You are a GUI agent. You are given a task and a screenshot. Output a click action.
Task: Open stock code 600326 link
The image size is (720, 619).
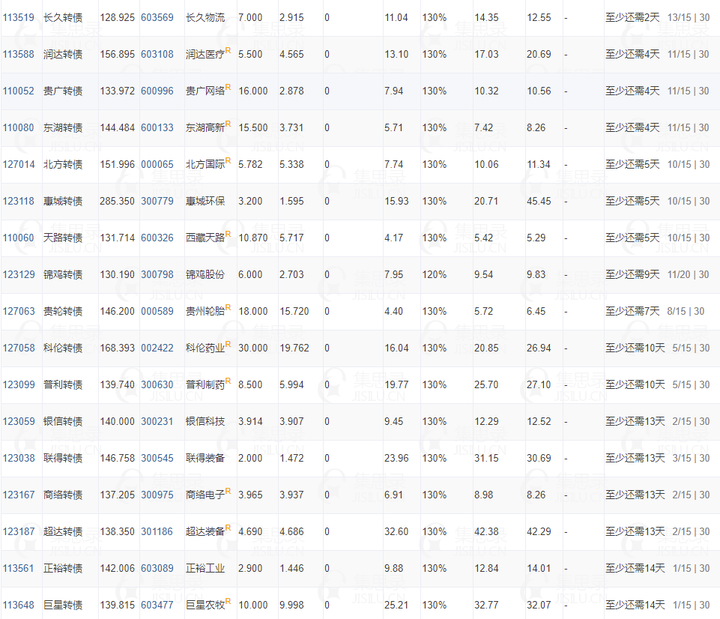coord(157,238)
